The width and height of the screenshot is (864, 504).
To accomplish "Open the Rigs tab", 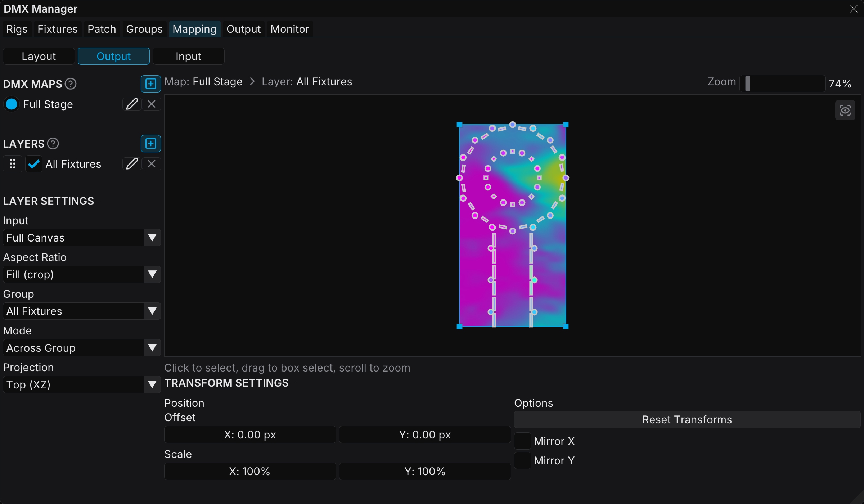I will pos(17,29).
